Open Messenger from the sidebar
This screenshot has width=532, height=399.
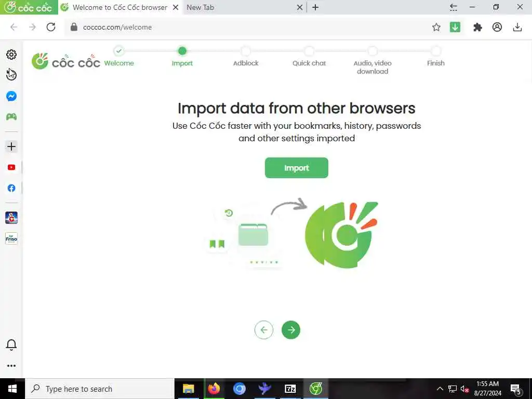11,96
